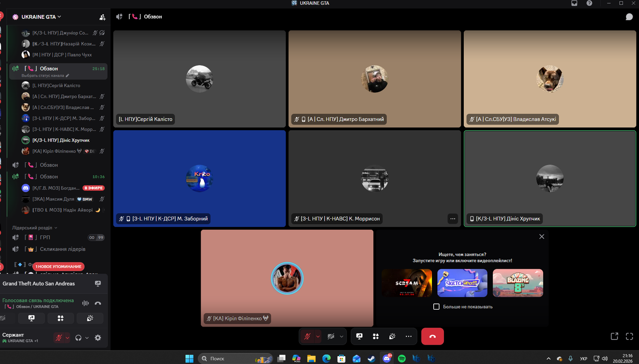Launch the Sketch Heads activity thumbnail
Viewport: 639px width, 364px height.
coord(462,283)
